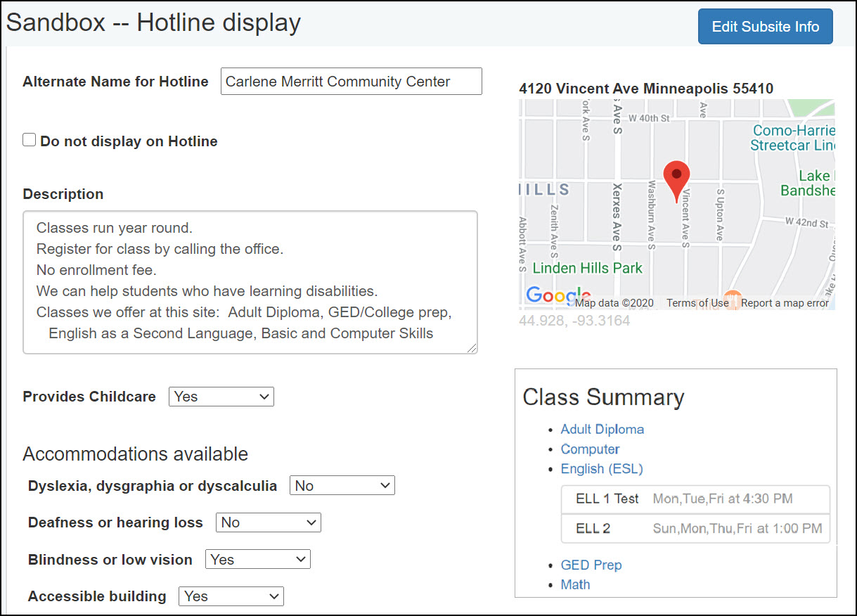The image size is (857, 616).
Task: Click the Report a map error link
Action: [785, 302]
